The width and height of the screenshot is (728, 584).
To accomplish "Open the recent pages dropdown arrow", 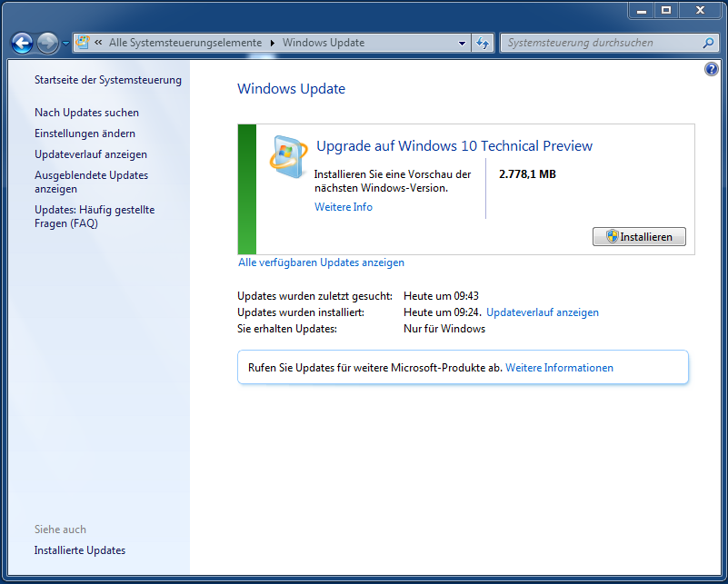I will click(x=66, y=43).
